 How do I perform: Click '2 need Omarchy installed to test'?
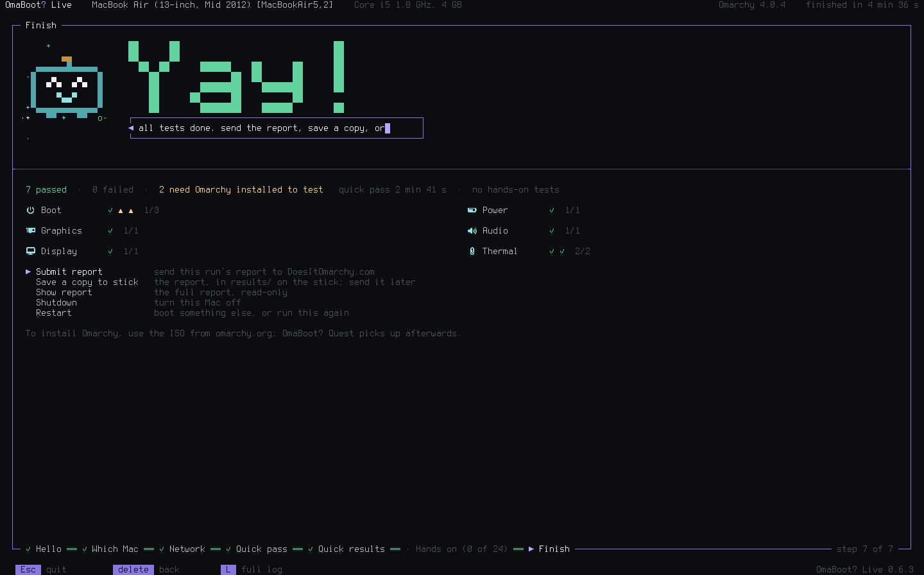241,189
